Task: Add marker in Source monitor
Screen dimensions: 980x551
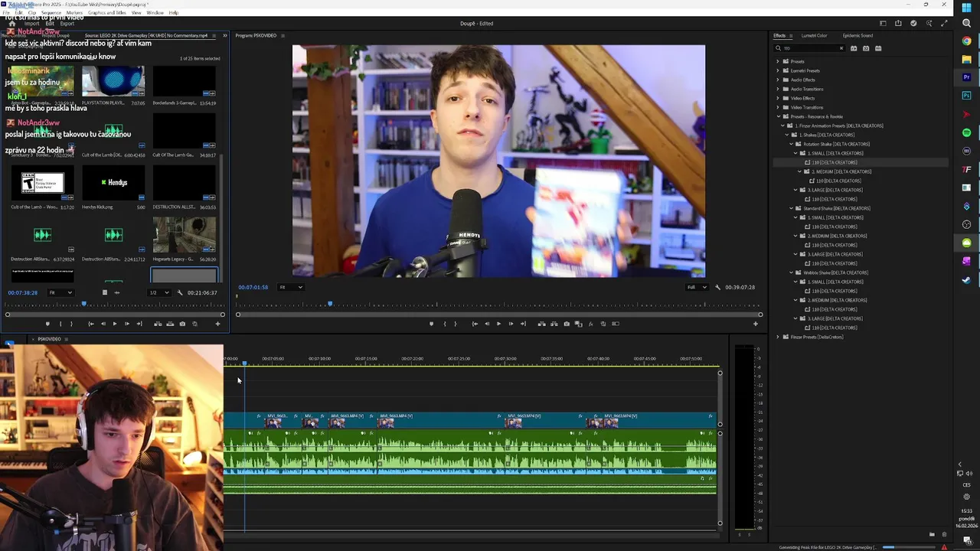Action: [47, 324]
